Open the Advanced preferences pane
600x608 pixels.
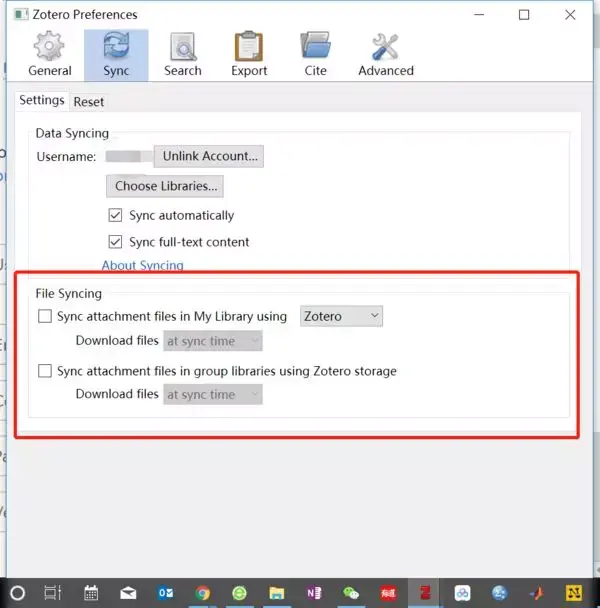tap(386, 55)
